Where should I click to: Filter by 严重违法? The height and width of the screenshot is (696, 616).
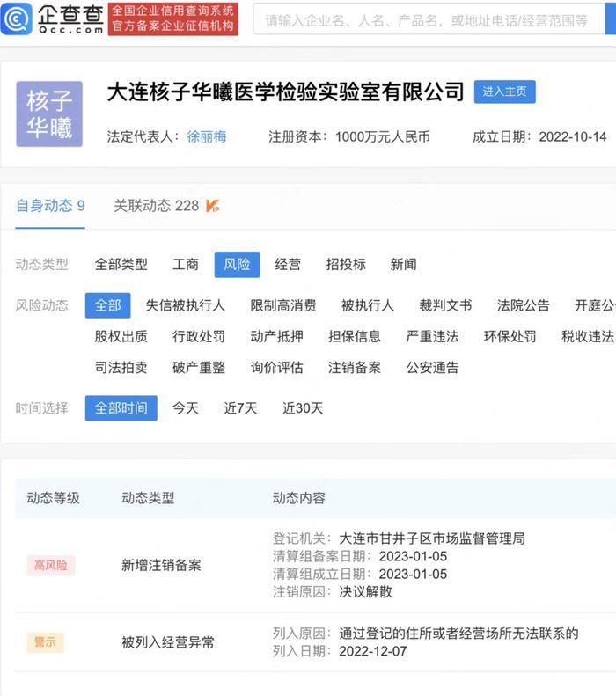pyautogui.click(x=432, y=336)
